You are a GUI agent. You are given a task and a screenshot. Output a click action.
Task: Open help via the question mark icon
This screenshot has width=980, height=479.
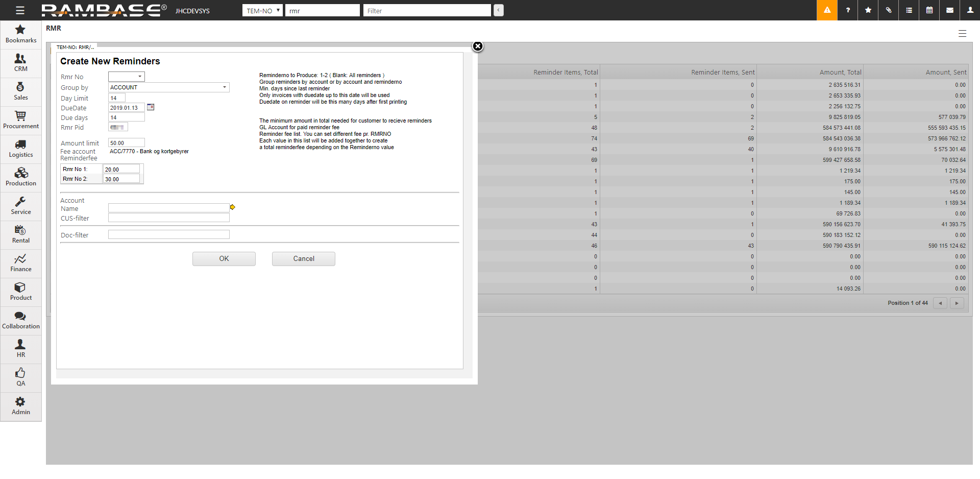click(848, 10)
